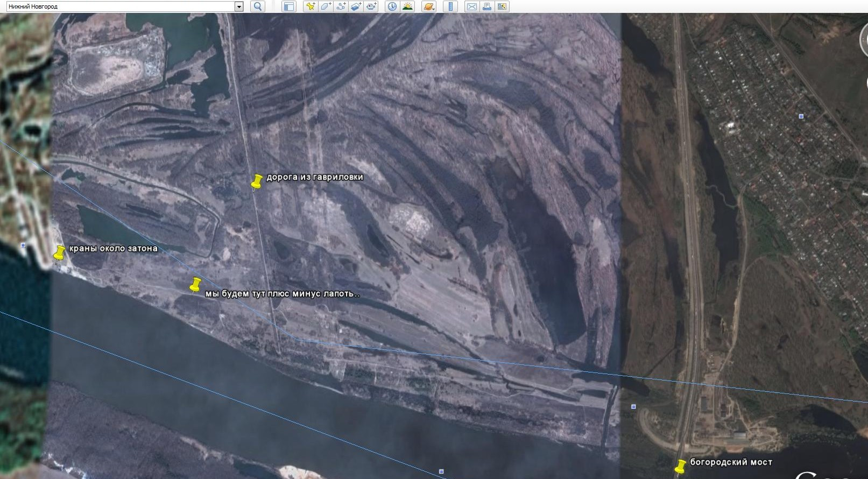Toggle historical imagery clock button
This screenshot has width=868, height=479.
[x=393, y=6]
